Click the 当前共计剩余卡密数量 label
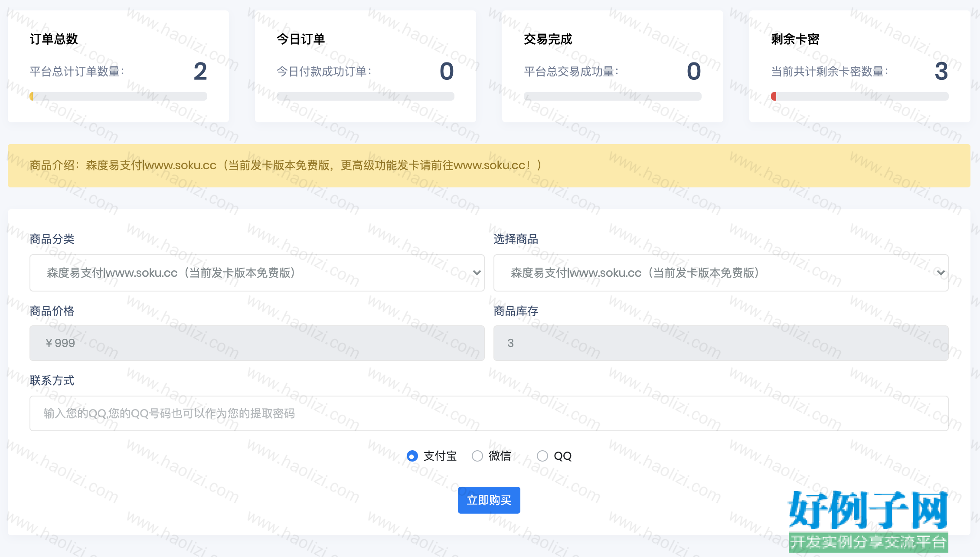980x557 pixels. (x=830, y=72)
